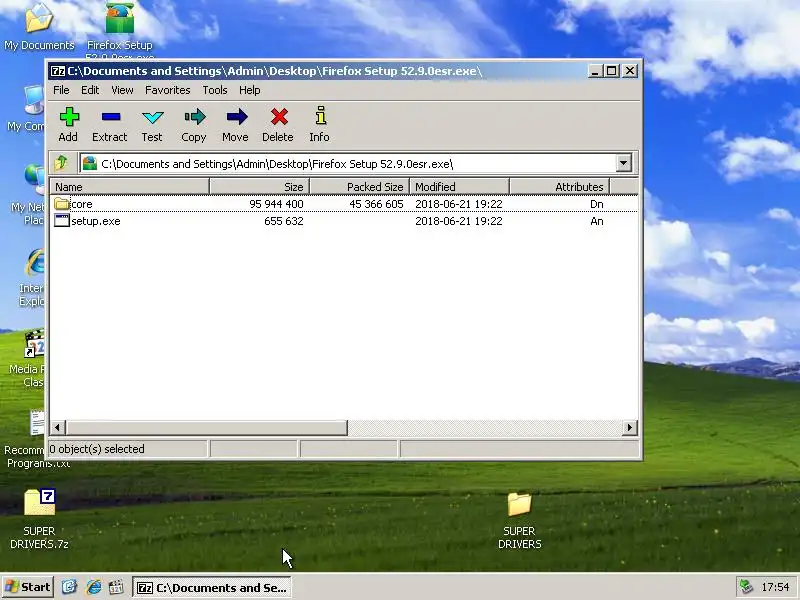Click modified date in setup.exe row
Screen dimensions: 800x600
(459, 221)
